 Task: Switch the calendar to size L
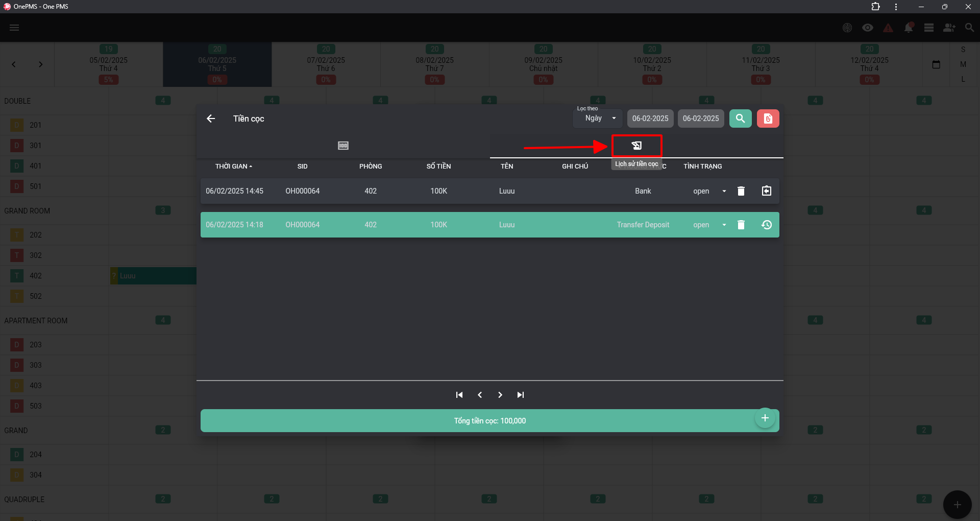point(963,79)
